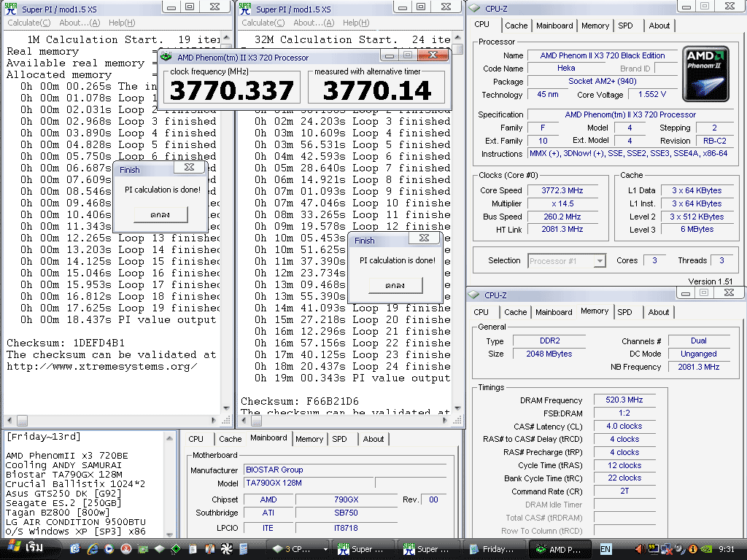Image resolution: width=747 pixels, height=560 pixels.
Task: Click the fan icon in quick launch
Action: coord(227,549)
